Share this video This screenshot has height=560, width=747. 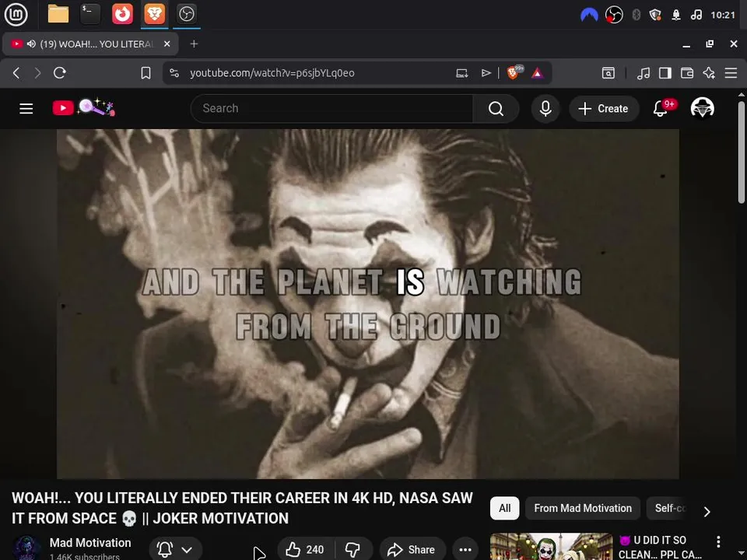(x=412, y=550)
